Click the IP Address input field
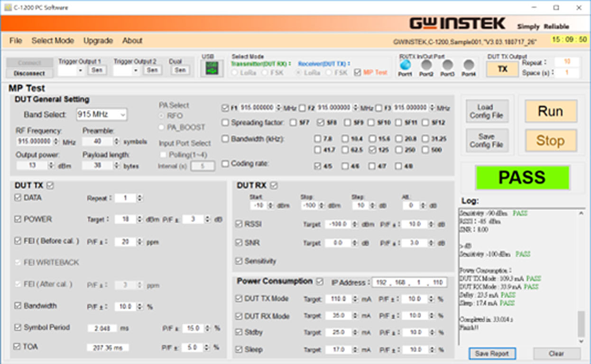Screen dimensions: 591x364 409,282
